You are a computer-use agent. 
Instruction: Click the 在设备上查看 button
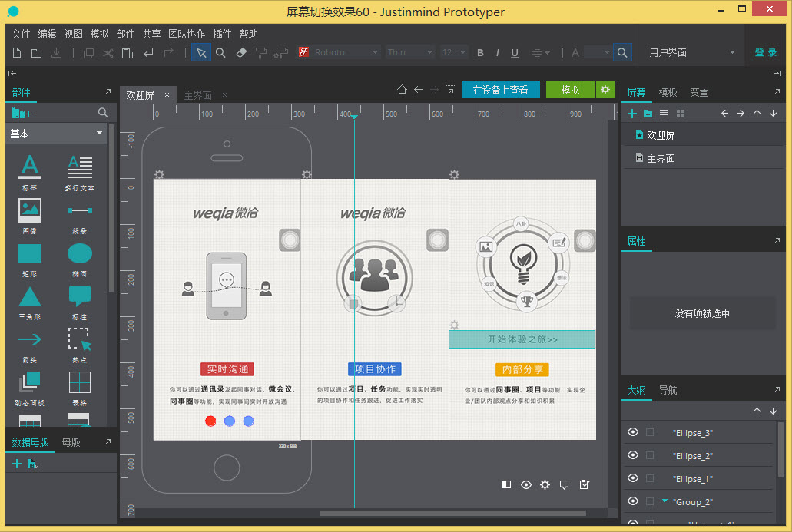(x=501, y=90)
